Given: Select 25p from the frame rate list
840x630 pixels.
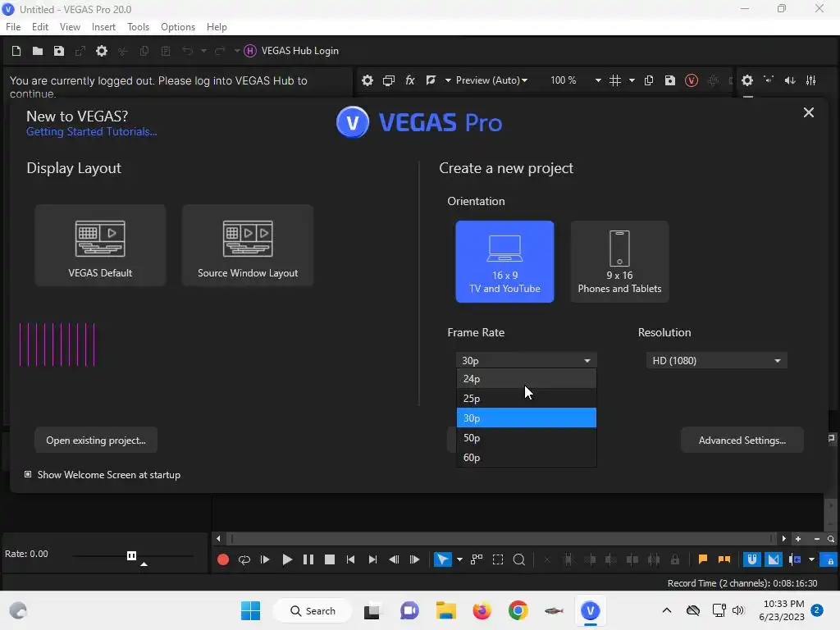Looking at the screenshot, I should 526,399.
